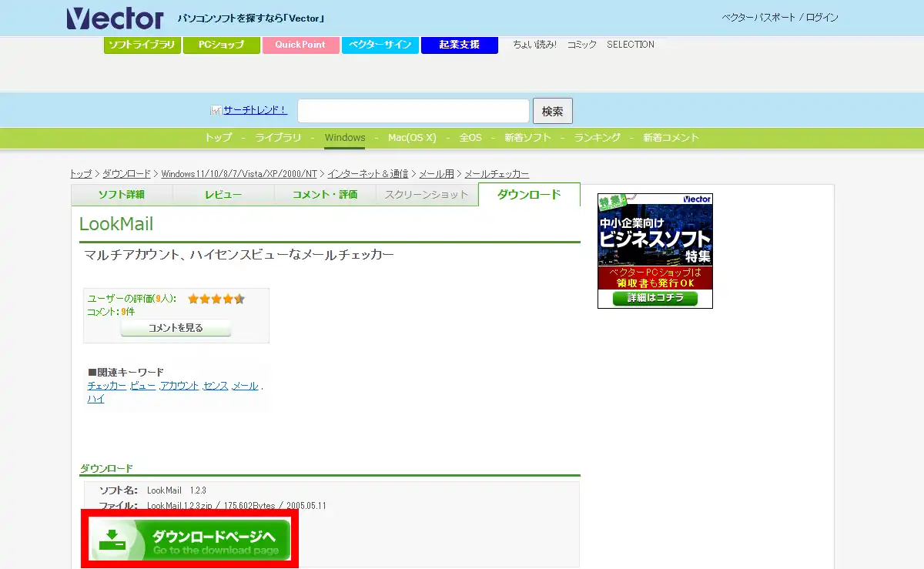The width and height of the screenshot is (924, 569).
Task: Click the メールチェッカー breadcrumb link
Action: tap(497, 174)
